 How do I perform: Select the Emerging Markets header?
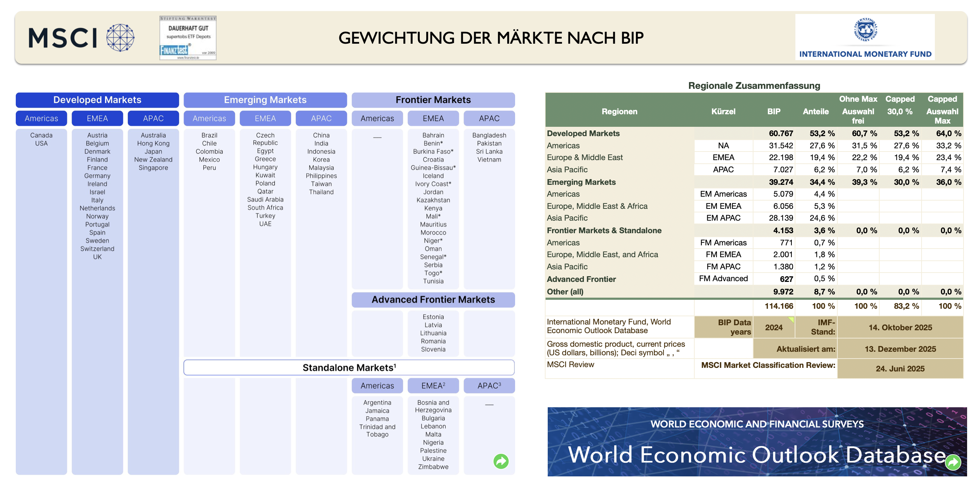[x=265, y=100]
